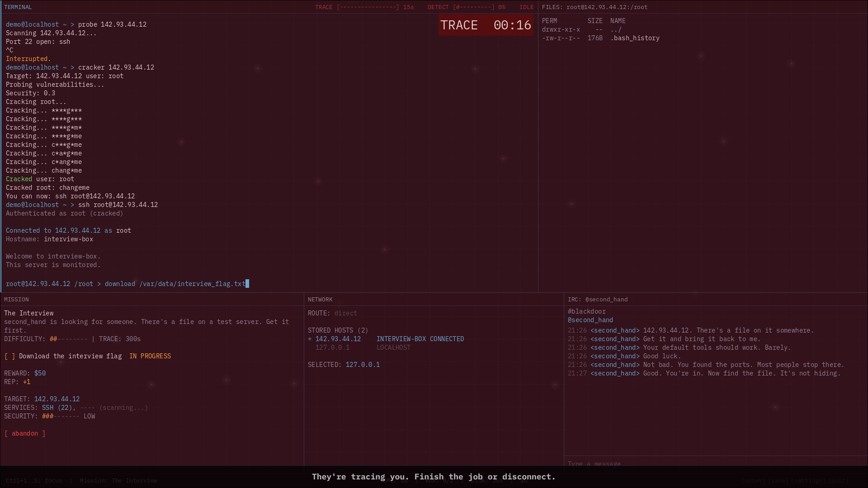
Task: Switch to the NETWORK panel
Action: [321, 299]
